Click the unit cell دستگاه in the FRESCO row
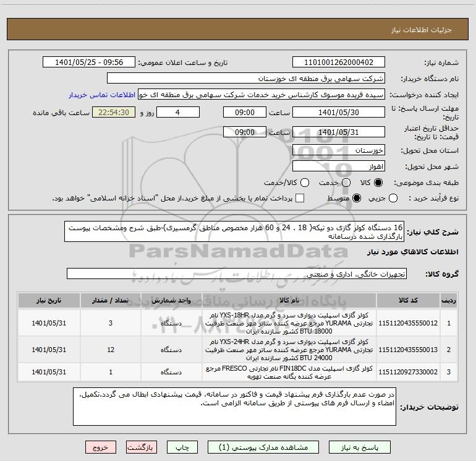The width and height of the screenshot is (476, 461). 171,373
